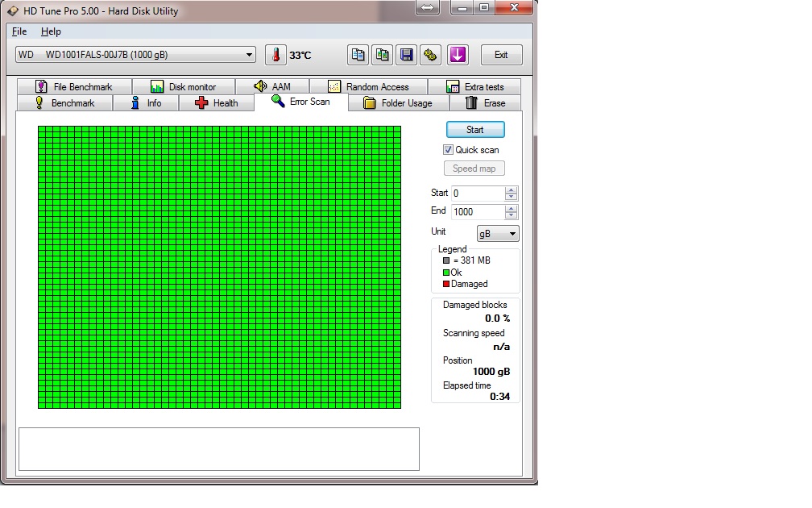Click the green Ok legend swatch
The image size is (812, 508).
click(446, 273)
